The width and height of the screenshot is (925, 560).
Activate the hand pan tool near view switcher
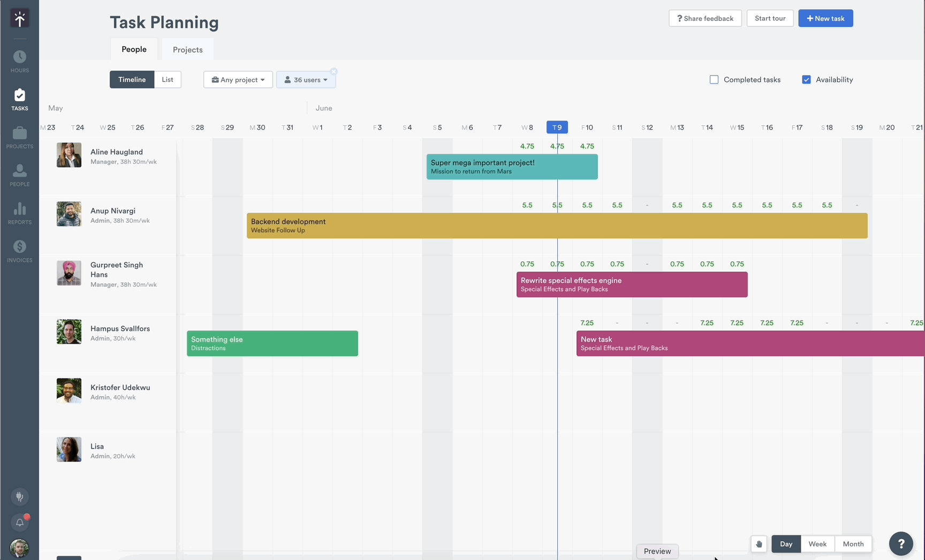[x=759, y=543]
